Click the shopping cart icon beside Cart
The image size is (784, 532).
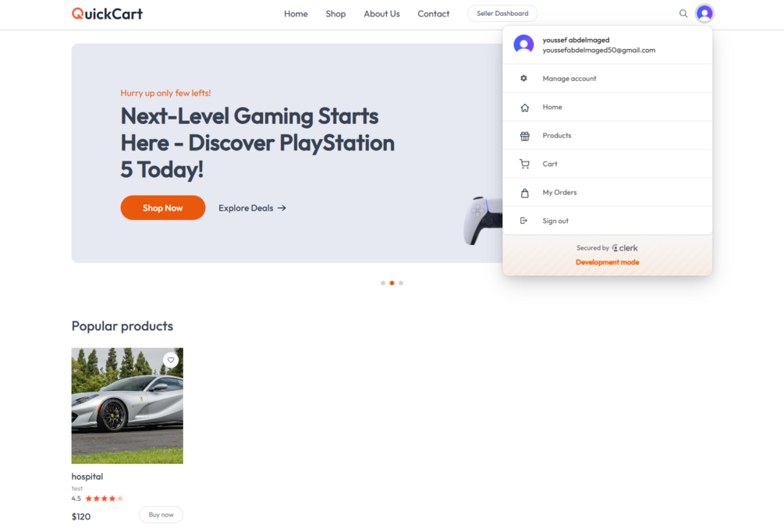[x=524, y=164]
